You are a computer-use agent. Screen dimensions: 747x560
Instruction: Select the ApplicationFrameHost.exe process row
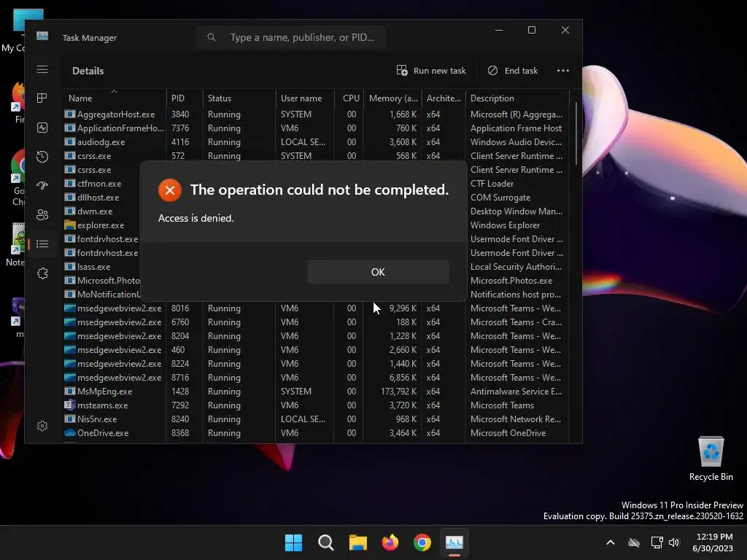pos(315,128)
